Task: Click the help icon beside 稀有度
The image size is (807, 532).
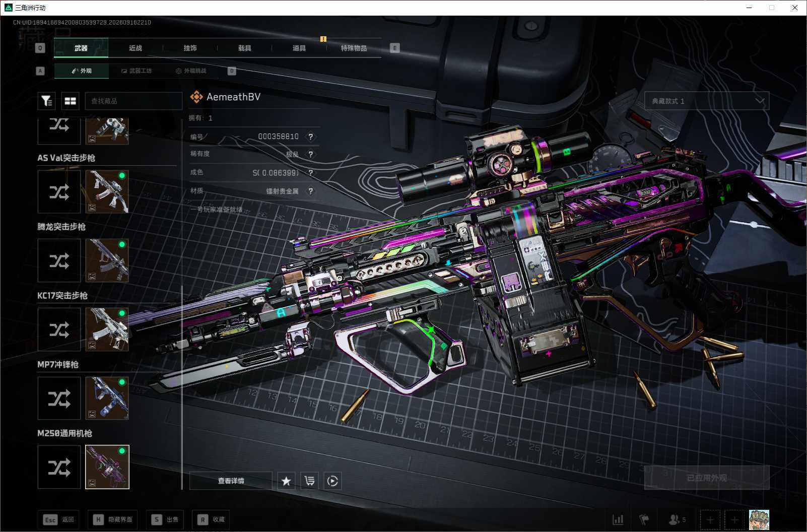Action: click(x=311, y=155)
